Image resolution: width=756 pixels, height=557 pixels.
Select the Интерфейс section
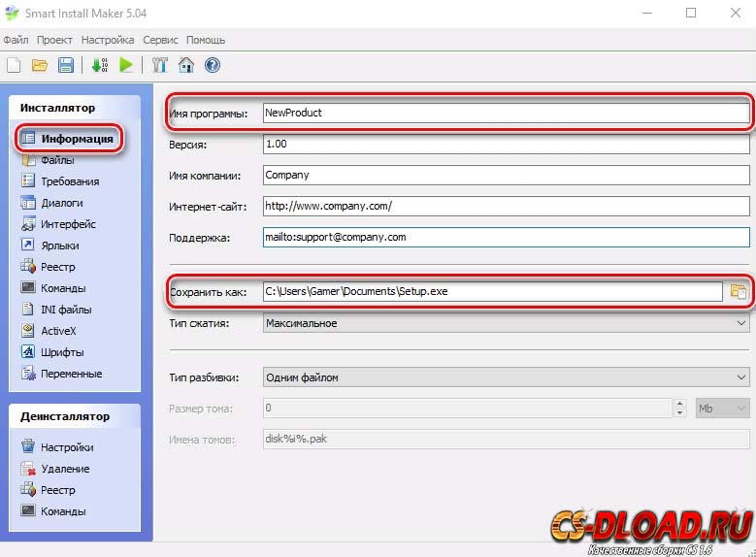[x=58, y=224]
